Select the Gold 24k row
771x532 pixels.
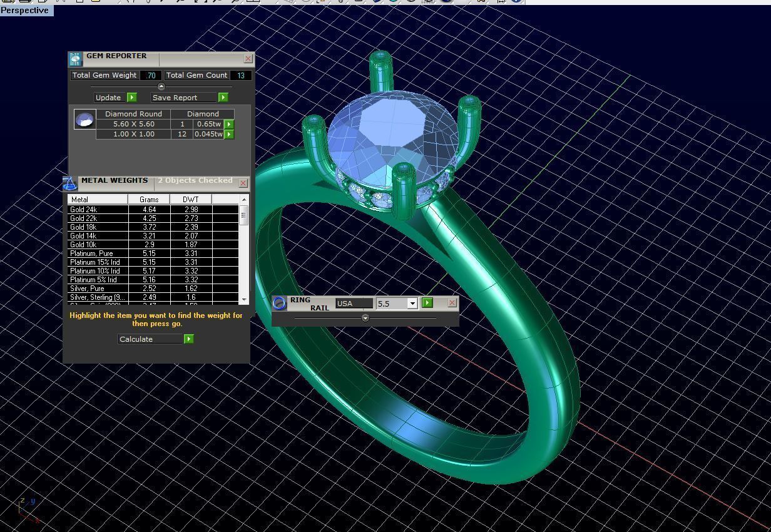coord(153,210)
